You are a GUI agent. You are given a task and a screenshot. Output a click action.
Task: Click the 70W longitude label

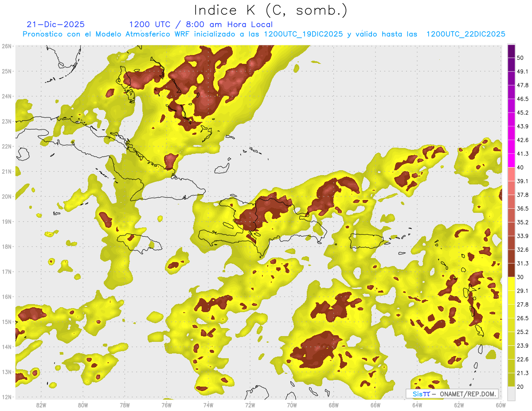pos(292,405)
